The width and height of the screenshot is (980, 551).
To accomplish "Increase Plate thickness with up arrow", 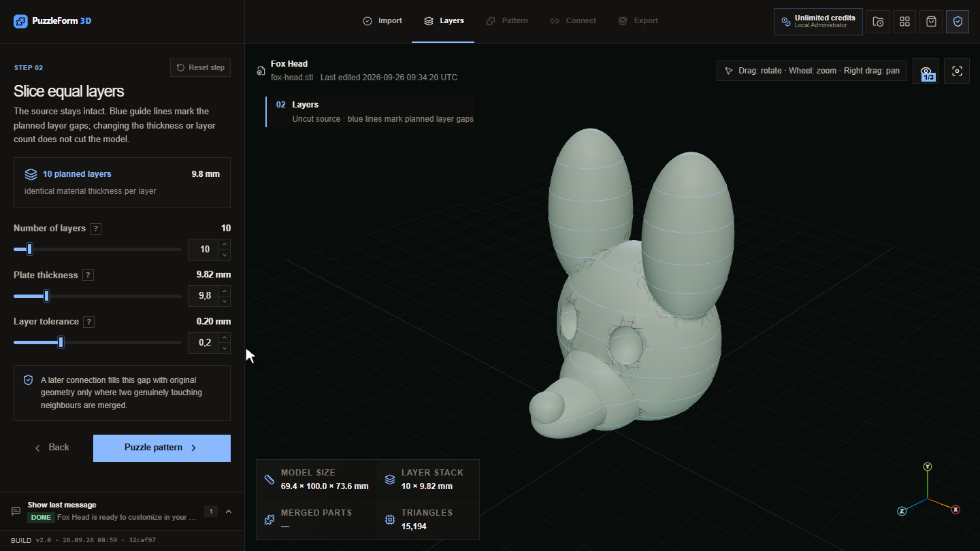I will tap(225, 290).
